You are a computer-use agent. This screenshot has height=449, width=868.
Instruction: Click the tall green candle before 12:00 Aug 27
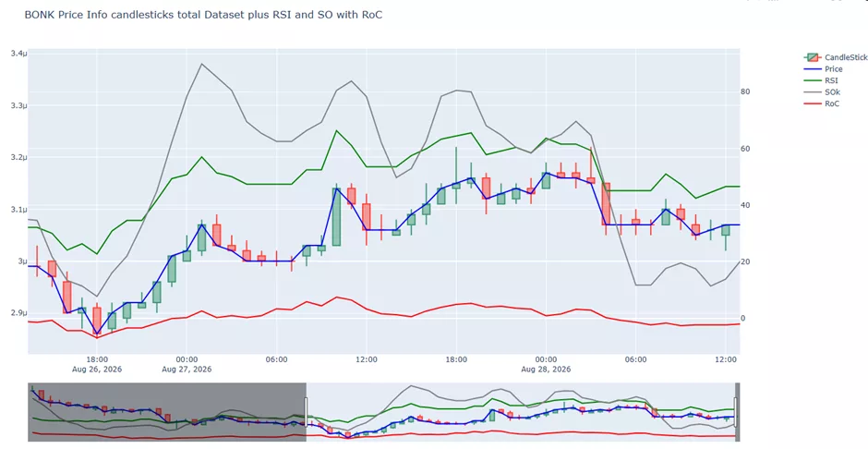point(336,216)
